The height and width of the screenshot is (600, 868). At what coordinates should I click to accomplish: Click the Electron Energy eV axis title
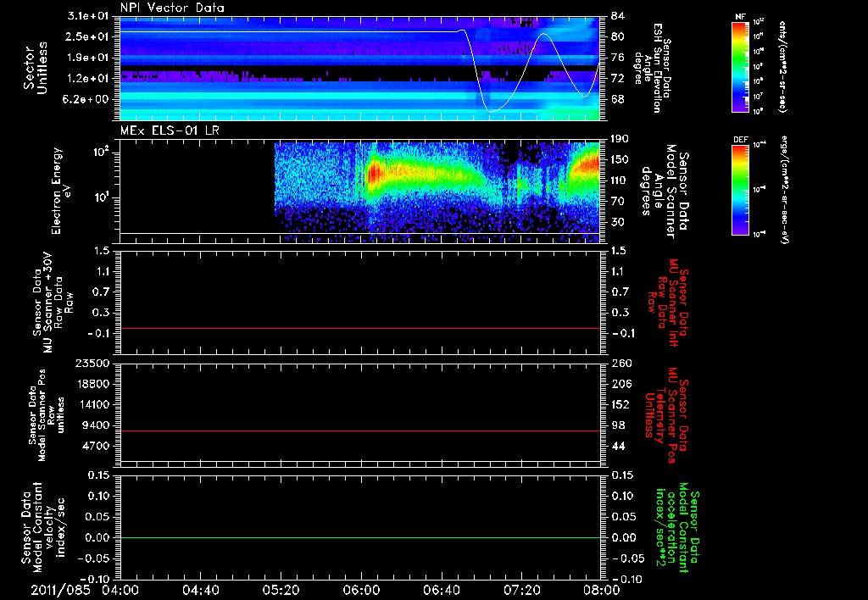pos(60,191)
